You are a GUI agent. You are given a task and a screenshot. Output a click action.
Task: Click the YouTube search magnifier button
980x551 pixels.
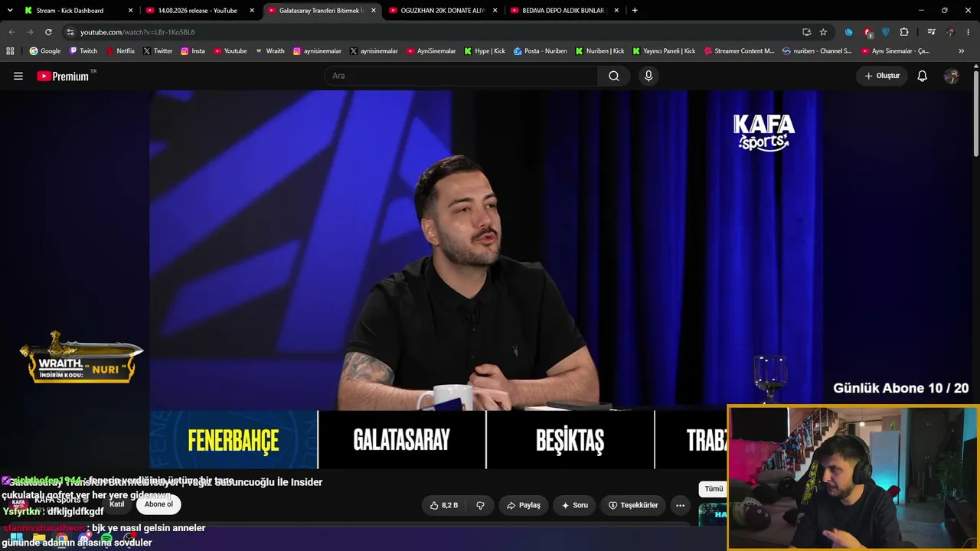tap(614, 76)
